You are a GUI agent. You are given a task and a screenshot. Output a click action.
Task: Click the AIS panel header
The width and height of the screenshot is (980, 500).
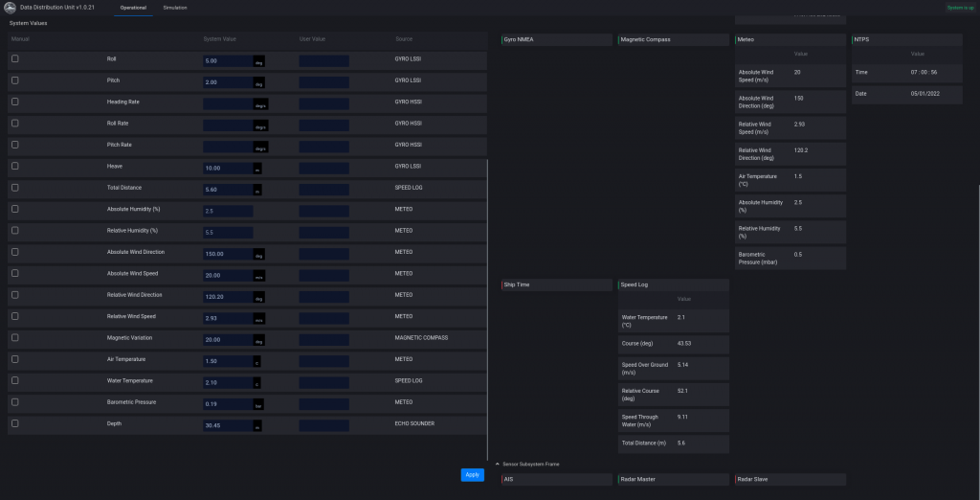[x=556, y=479]
